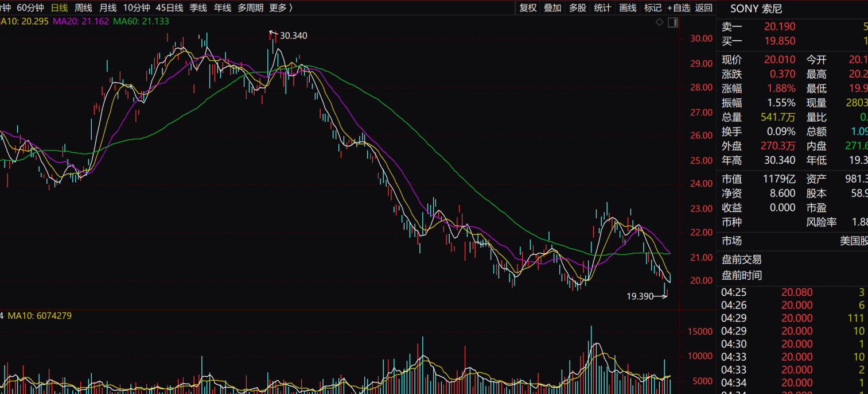
Task: Click the 换手 value 0.09%
Action: coord(781,132)
